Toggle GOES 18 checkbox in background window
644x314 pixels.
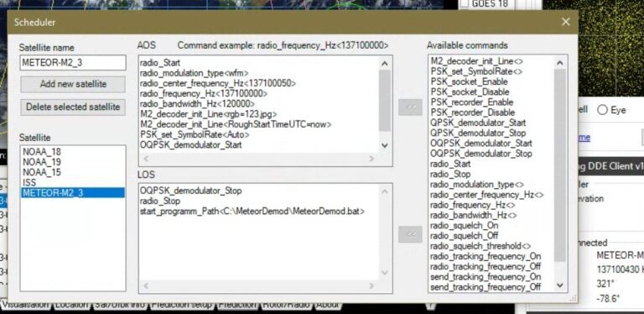(465, 3)
